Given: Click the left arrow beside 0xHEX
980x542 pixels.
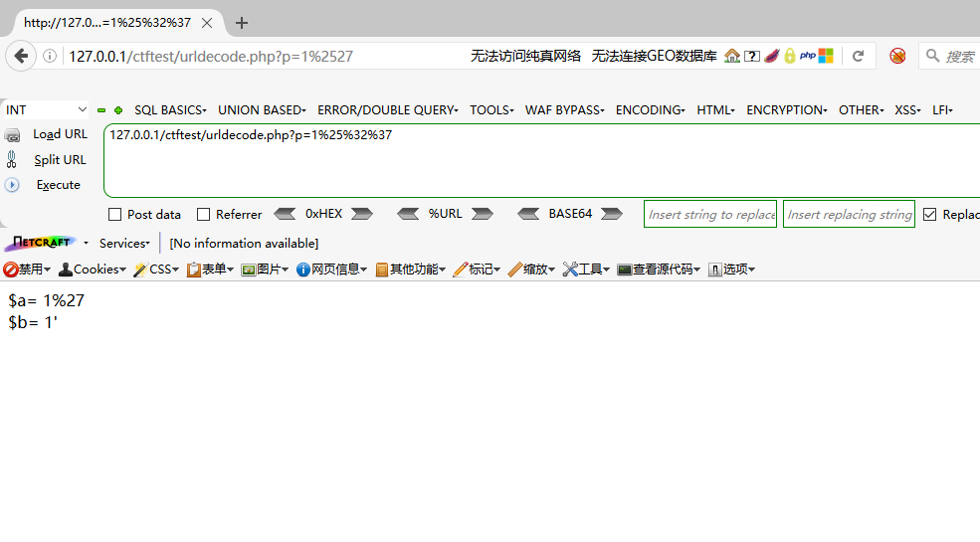Looking at the screenshot, I should [285, 214].
